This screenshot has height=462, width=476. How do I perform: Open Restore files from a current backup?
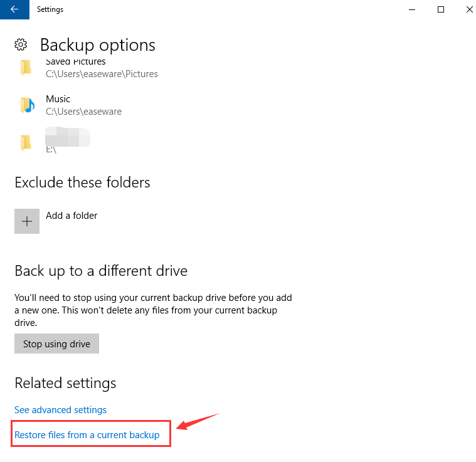point(87,435)
